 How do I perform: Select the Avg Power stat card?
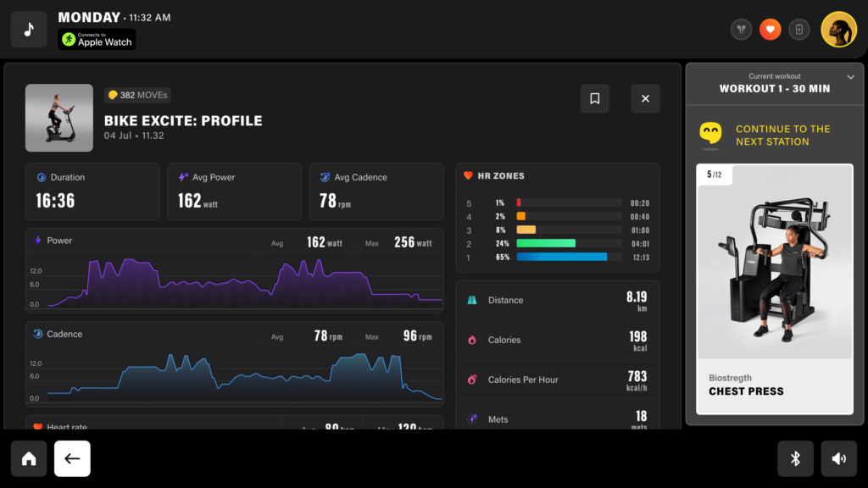(x=234, y=191)
